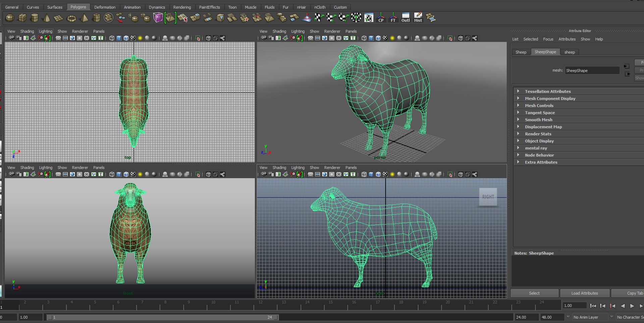
Task: Click the Select button in Attribute Editor
Action: [534, 293]
